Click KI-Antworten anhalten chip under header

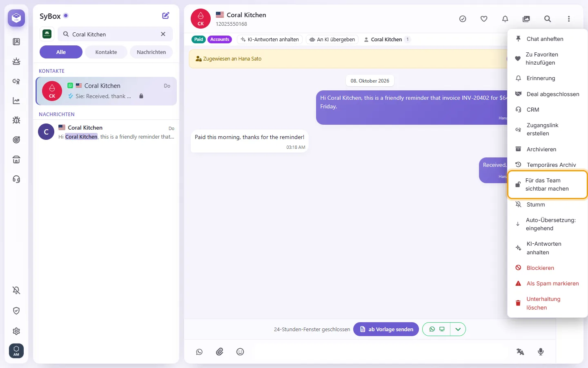tap(269, 39)
